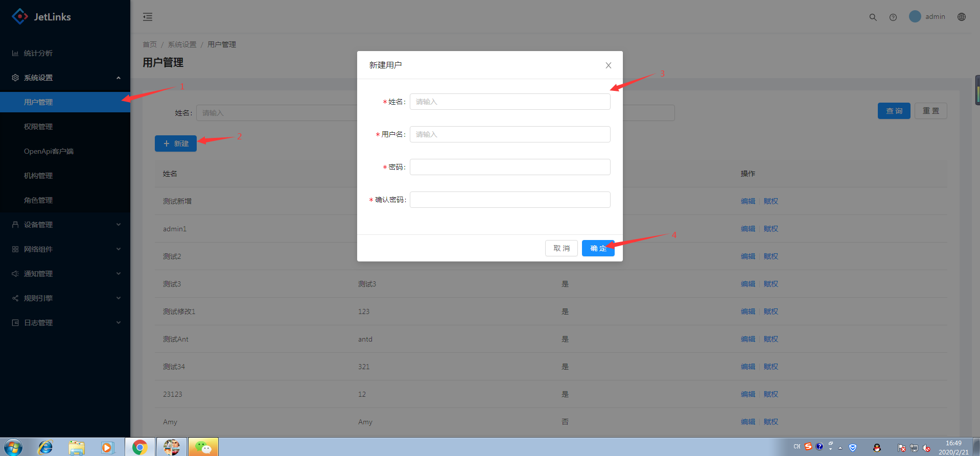The width and height of the screenshot is (980, 456).
Task: Select 权限管理 in the sidebar
Action: click(38, 127)
